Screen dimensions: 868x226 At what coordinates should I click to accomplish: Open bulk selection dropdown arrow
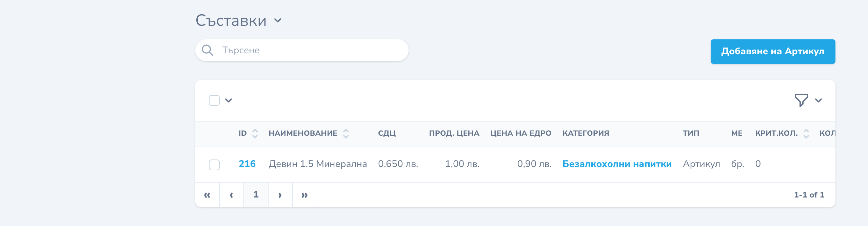click(x=229, y=100)
